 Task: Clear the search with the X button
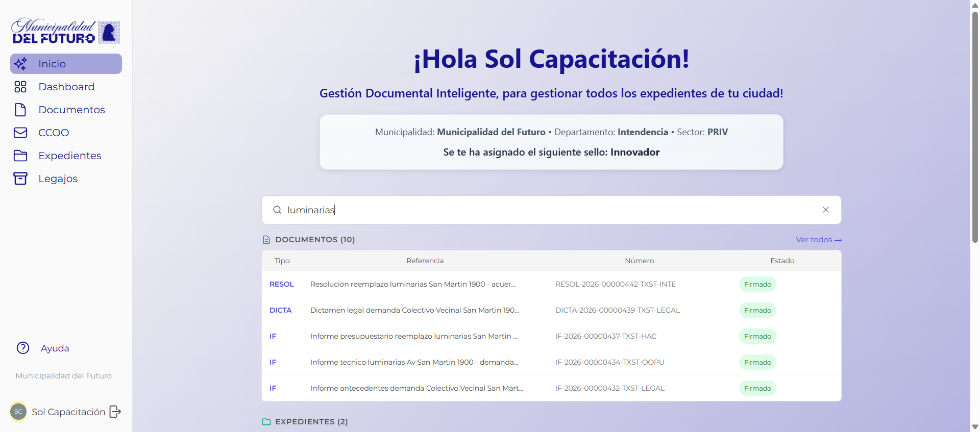(x=825, y=210)
